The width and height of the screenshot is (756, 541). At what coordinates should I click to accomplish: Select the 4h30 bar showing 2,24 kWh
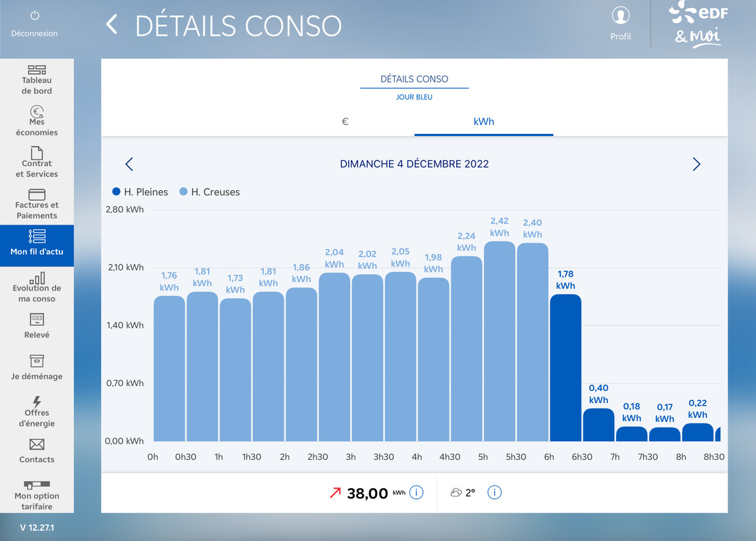point(466,349)
